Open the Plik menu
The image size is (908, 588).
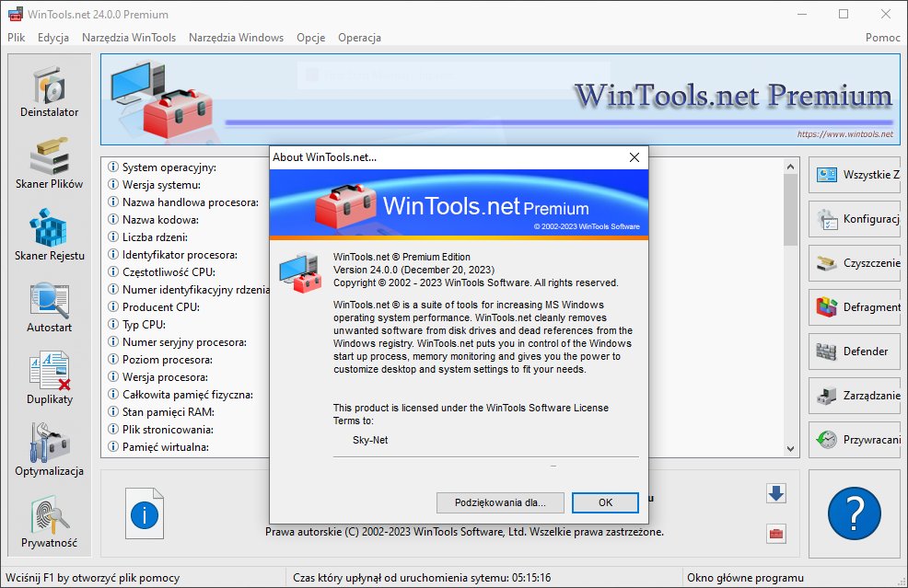(17, 38)
